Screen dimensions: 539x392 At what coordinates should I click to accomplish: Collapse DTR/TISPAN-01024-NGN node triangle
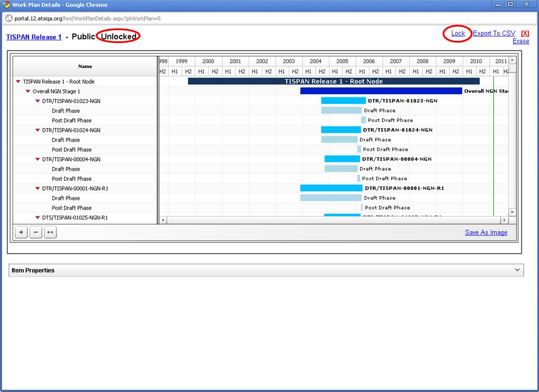(x=38, y=131)
